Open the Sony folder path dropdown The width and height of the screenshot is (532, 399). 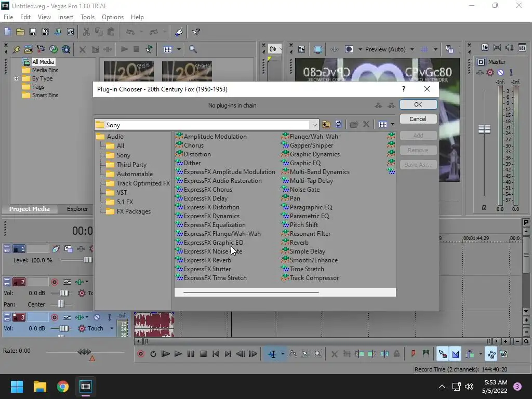point(314,125)
